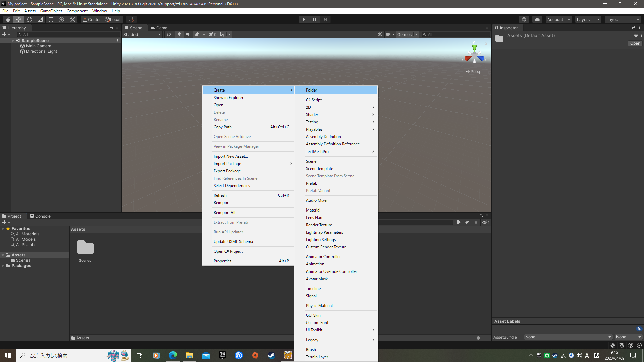This screenshot has height=362, width=644.
Task: Toggle Scene view grid visibility
Action: pos(222,34)
